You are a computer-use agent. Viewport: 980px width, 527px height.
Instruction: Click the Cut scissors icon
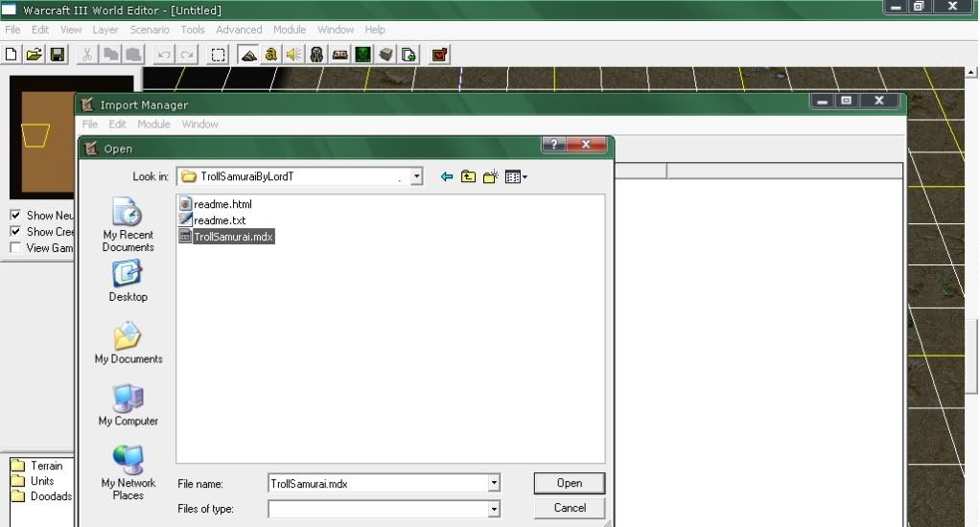[87, 55]
